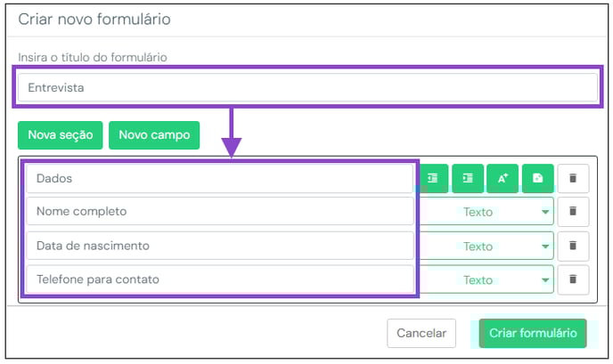
Task: Click the increase indent icon in Dados row
Action: pyautogui.click(x=468, y=179)
